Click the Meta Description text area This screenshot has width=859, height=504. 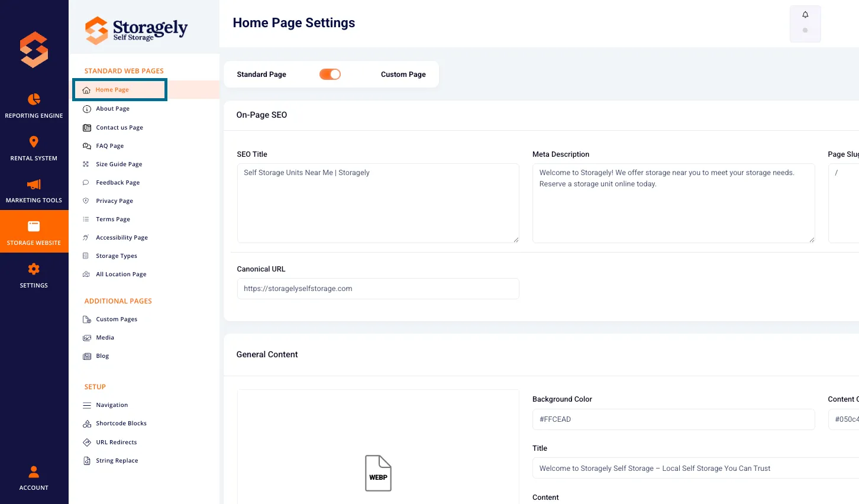[x=674, y=203]
